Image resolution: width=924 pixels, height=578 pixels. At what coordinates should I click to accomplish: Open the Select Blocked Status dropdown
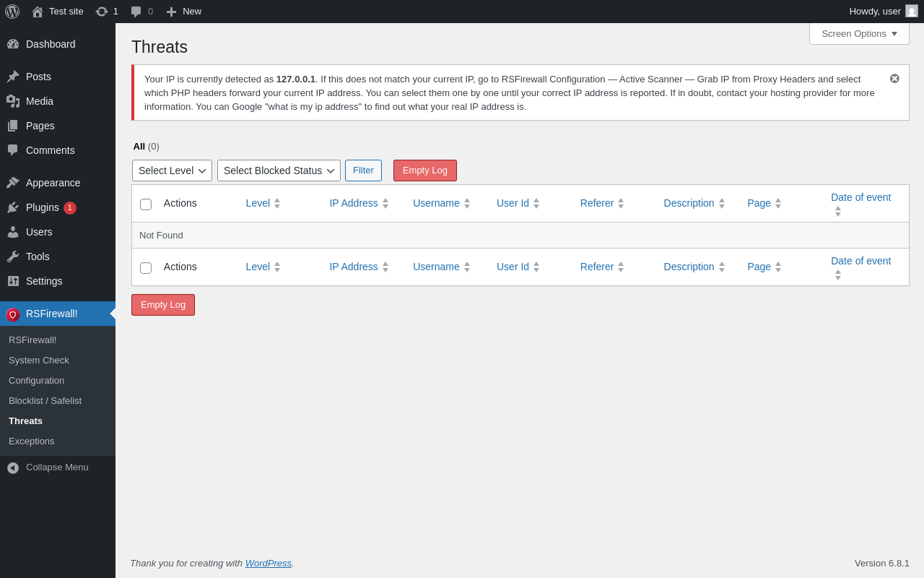coord(279,171)
